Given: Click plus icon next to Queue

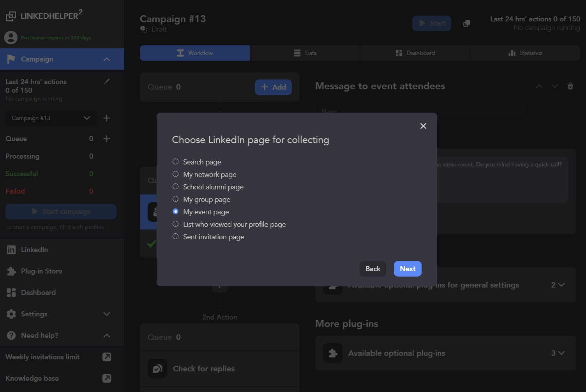Looking at the screenshot, I should click(107, 139).
